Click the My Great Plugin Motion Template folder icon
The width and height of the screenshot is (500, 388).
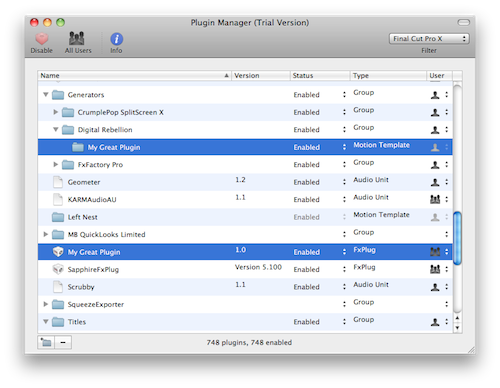78,147
